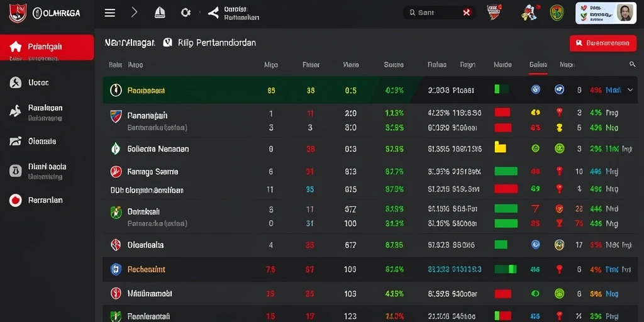Select the home icon in the sidebar

(16, 47)
